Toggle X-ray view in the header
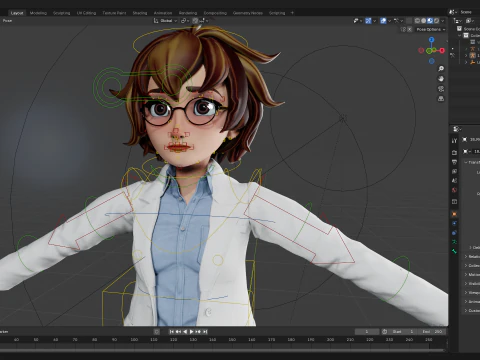The height and width of the screenshot is (360, 480). 409,21
